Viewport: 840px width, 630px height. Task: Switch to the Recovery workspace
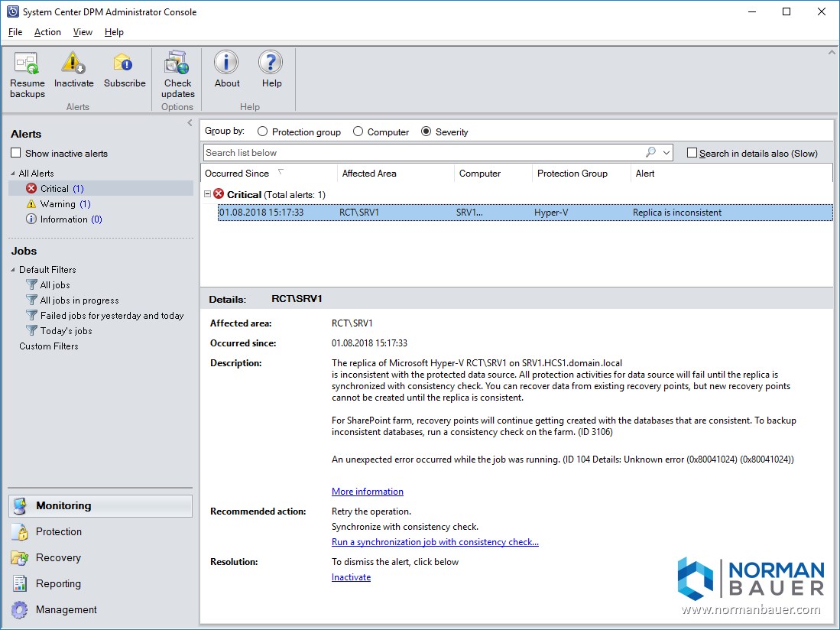point(100,557)
